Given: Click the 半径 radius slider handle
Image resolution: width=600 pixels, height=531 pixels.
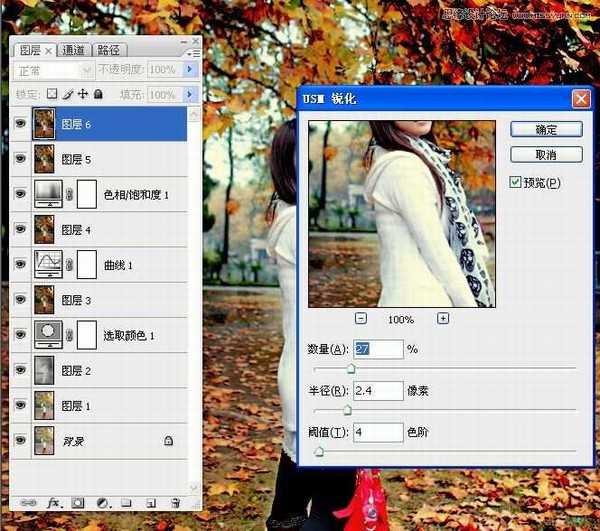Looking at the screenshot, I should pyautogui.click(x=347, y=410).
